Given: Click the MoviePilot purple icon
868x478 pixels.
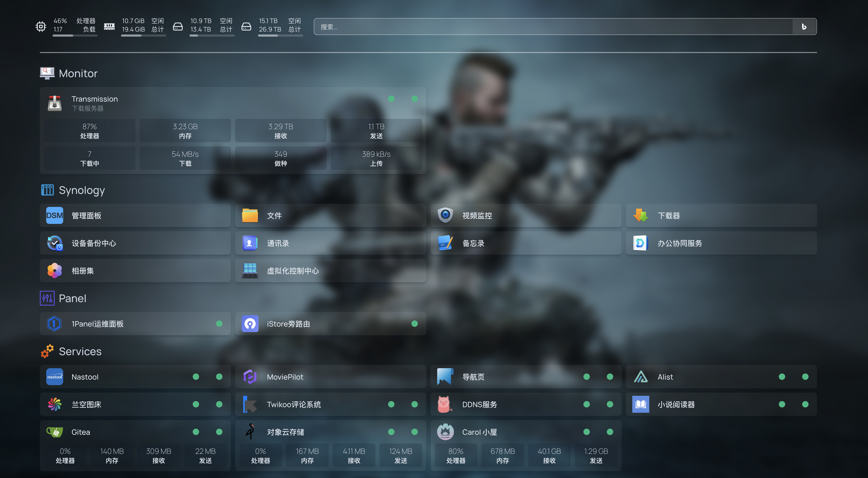Looking at the screenshot, I should [250, 377].
